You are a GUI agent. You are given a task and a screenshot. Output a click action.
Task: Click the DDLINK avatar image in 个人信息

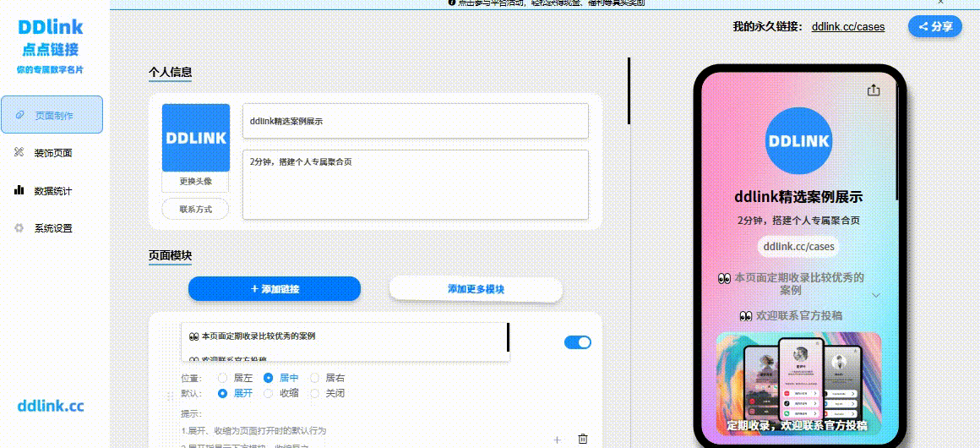[196, 138]
